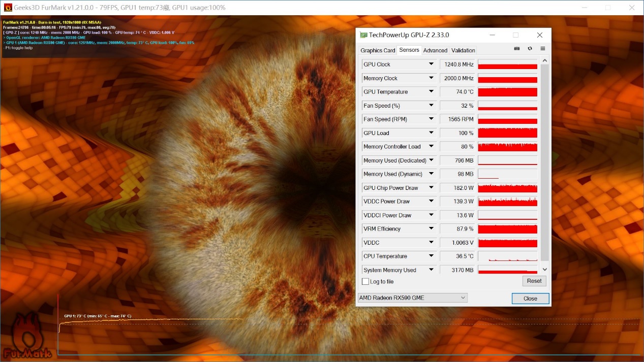Switch to the Graphics Card tab
Image resolution: width=644 pixels, height=362 pixels.
(x=378, y=50)
